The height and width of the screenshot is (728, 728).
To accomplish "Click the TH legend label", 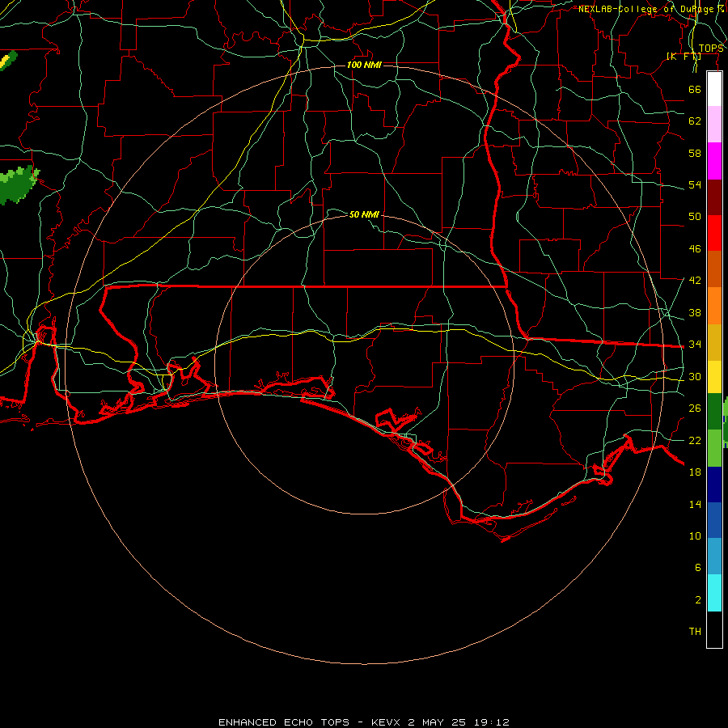I will point(695,632).
